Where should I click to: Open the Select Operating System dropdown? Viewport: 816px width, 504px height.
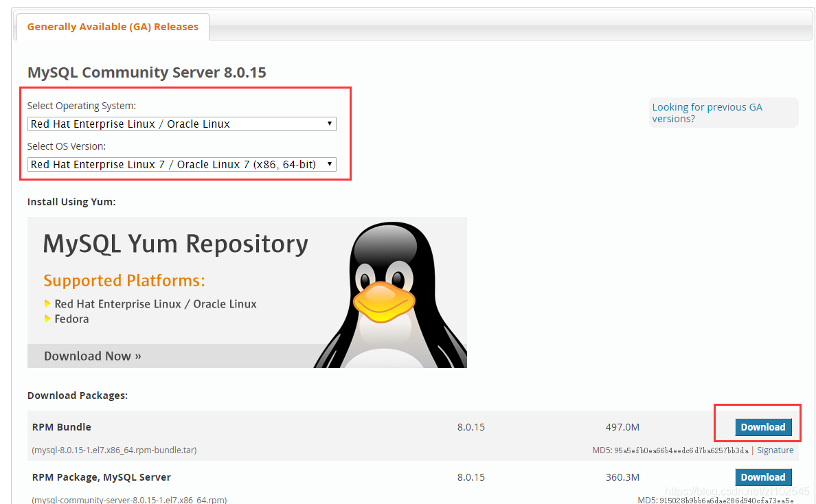[x=181, y=124]
